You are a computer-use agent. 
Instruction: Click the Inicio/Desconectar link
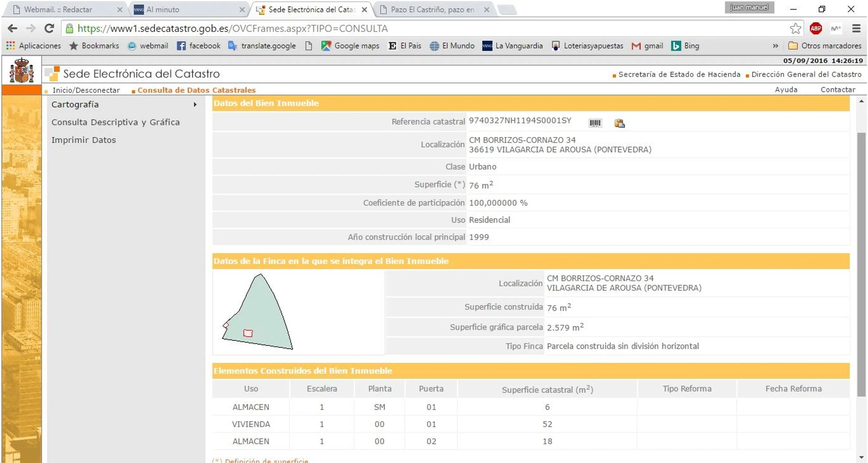click(86, 90)
